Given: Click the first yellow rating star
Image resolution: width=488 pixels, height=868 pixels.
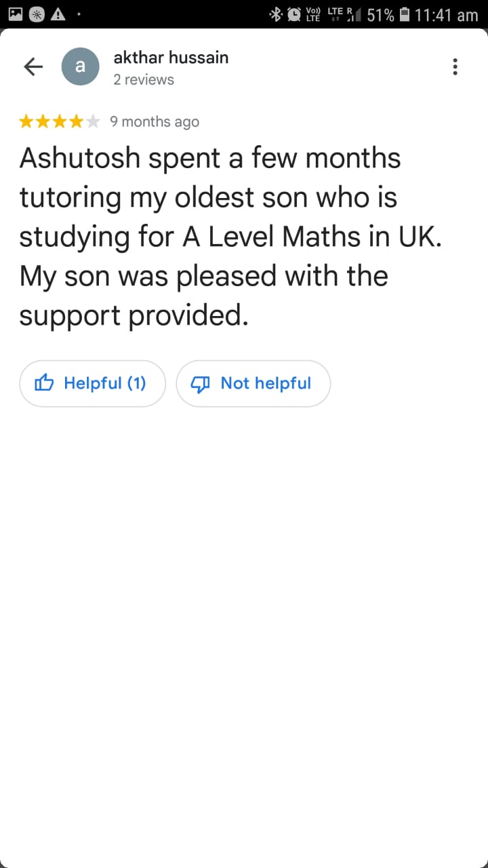Looking at the screenshot, I should tap(26, 122).
